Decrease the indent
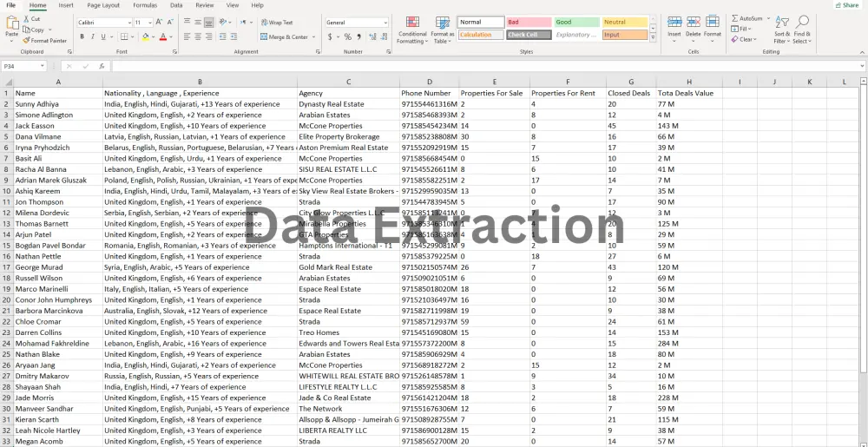 pyautogui.click(x=222, y=36)
